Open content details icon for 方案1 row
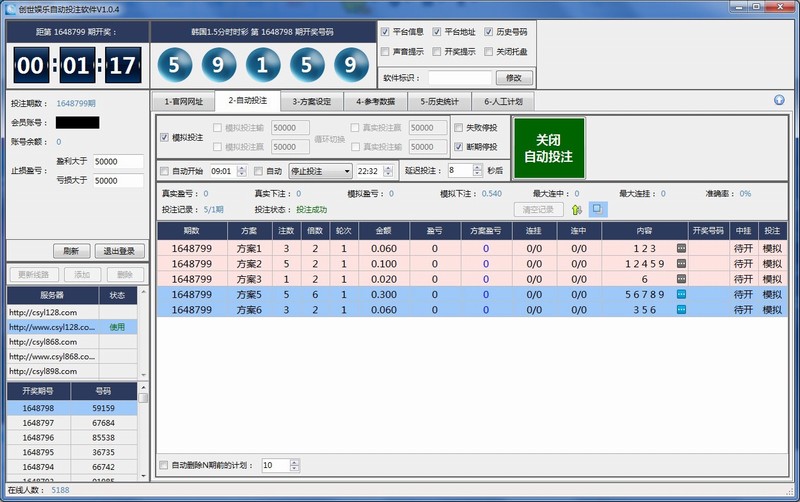 681,248
